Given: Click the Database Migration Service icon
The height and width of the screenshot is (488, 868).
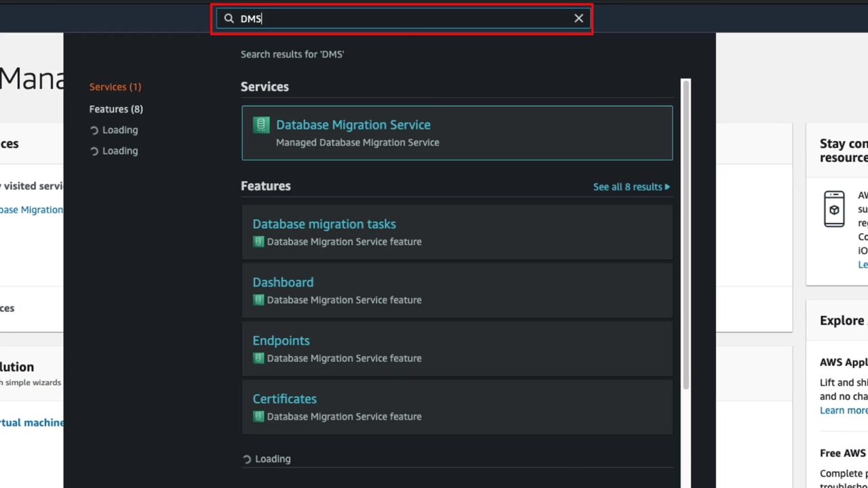Looking at the screenshot, I should tap(261, 125).
